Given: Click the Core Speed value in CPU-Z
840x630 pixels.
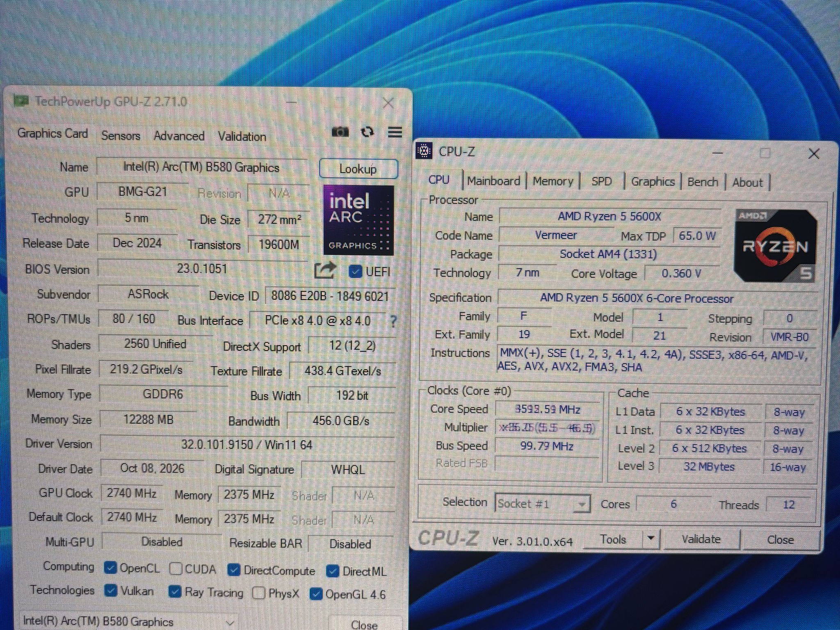Looking at the screenshot, I should (548, 409).
